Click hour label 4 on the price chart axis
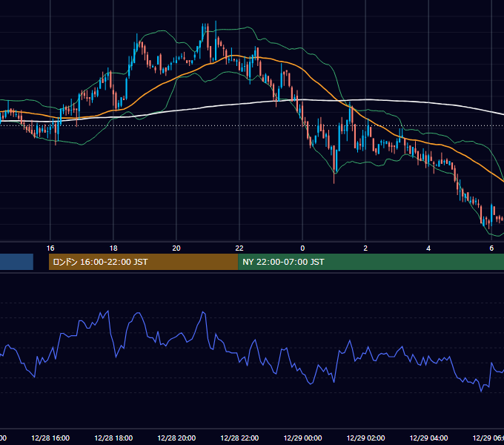504x445 pixels. [428, 248]
